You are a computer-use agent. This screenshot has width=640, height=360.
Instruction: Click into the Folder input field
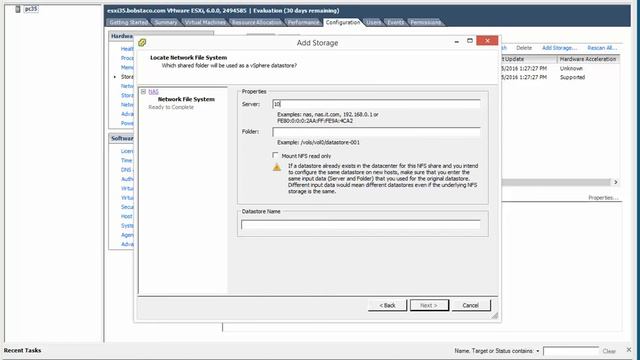point(376,132)
